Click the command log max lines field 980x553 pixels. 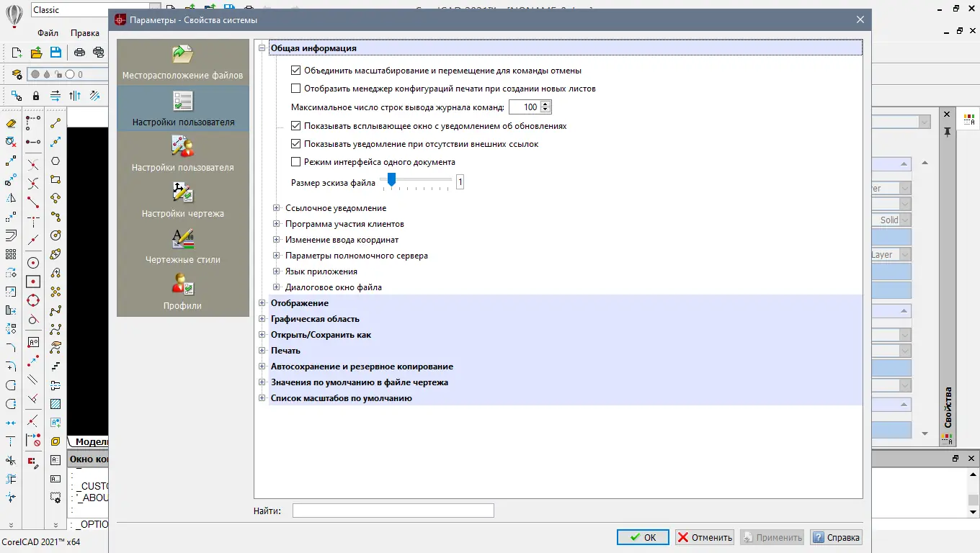524,107
